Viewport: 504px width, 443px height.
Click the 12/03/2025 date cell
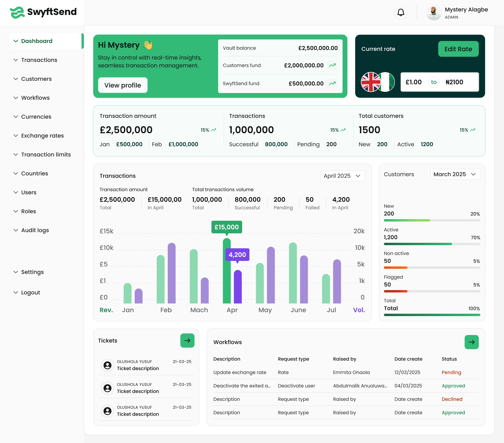coord(407,372)
